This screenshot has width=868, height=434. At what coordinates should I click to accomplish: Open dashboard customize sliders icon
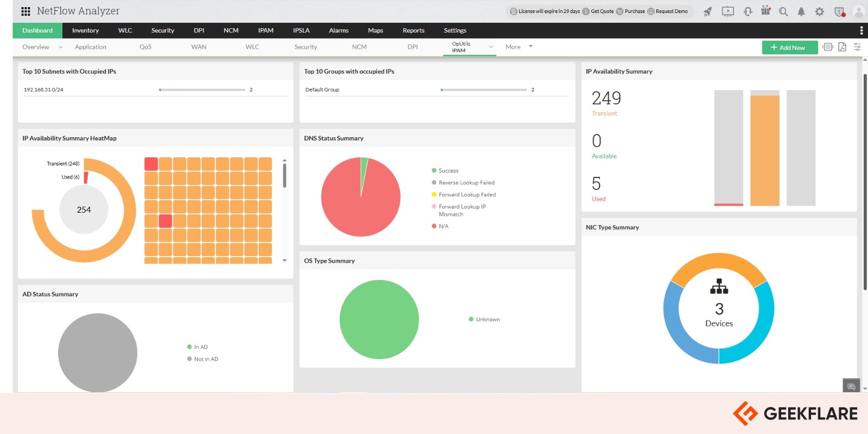pos(857,47)
